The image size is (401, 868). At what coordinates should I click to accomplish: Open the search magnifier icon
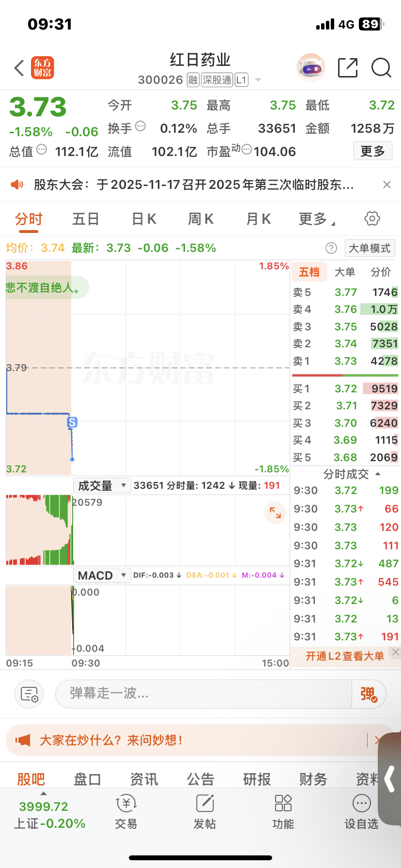381,68
